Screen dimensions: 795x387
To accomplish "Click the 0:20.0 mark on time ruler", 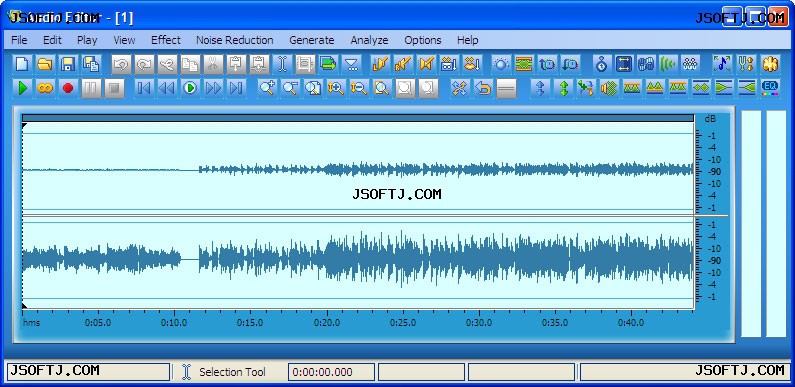I will (327, 323).
